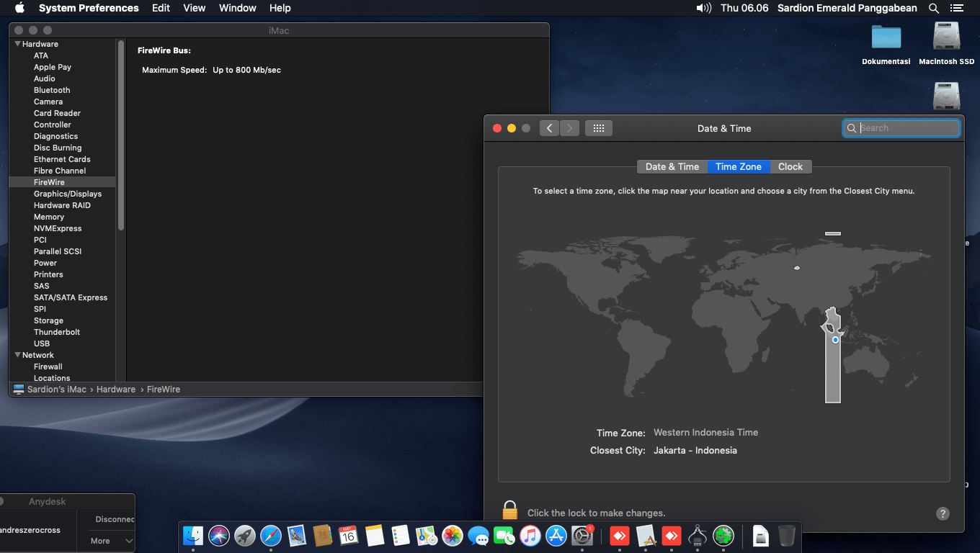Open Launchpad rocket icon in Dock

(245, 535)
